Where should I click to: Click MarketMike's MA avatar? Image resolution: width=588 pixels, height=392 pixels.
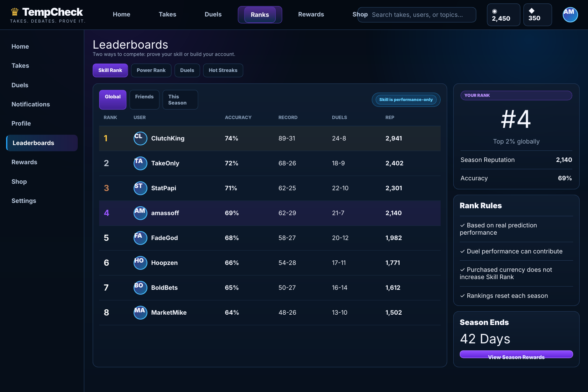(140, 312)
